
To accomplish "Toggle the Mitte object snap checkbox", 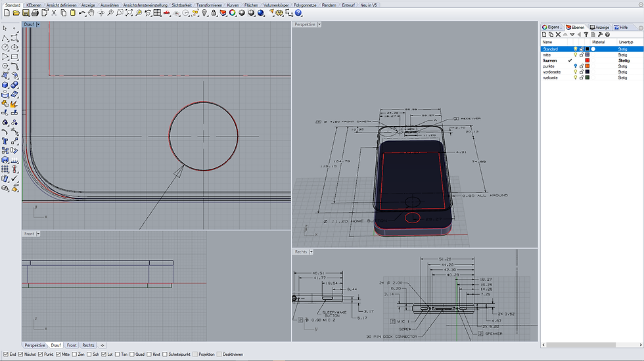I will [x=58, y=354].
